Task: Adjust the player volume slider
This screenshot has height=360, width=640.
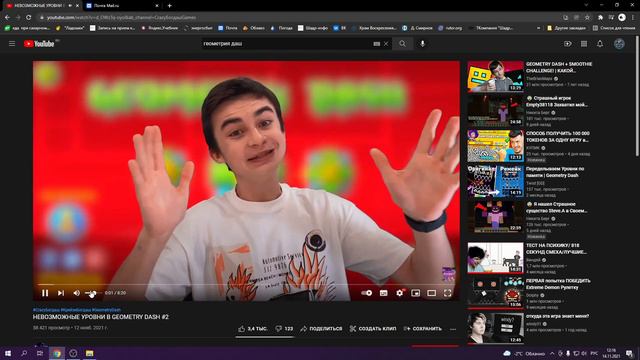Action: point(93,293)
